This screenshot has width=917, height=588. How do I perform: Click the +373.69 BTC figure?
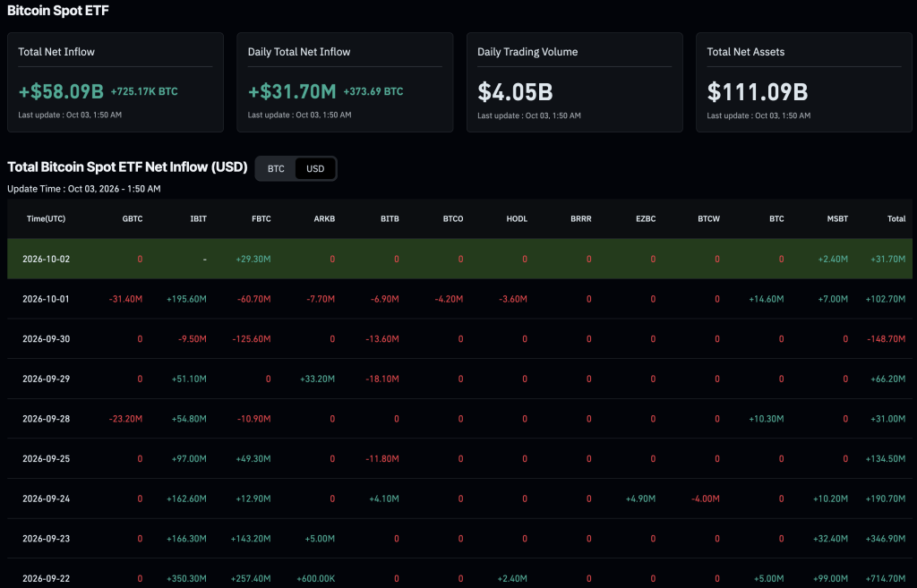(373, 91)
